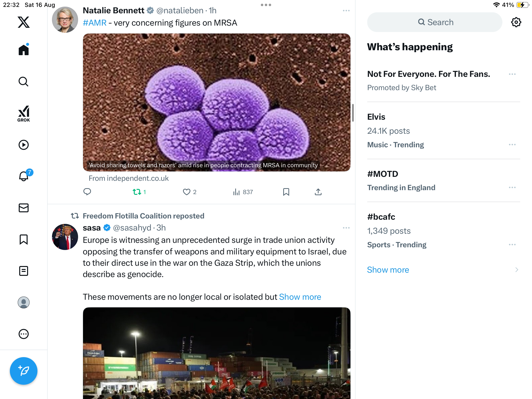Go to Home feed
The width and height of the screenshot is (532, 399).
tap(24, 50)
